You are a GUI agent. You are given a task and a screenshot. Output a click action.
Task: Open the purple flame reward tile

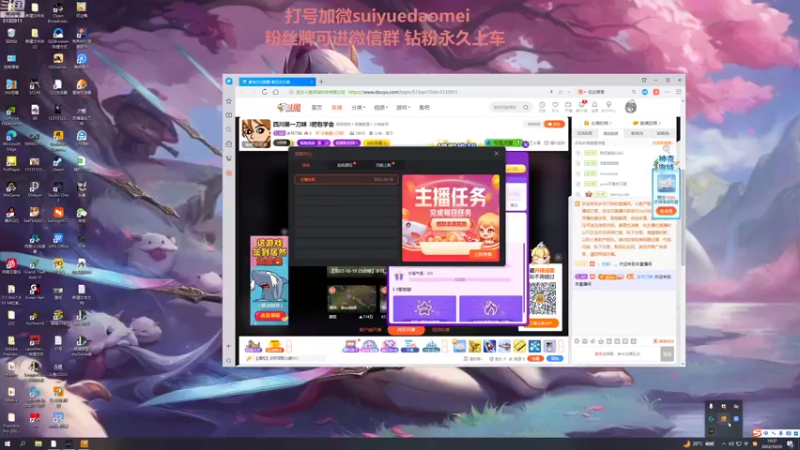tap(490, 308)
